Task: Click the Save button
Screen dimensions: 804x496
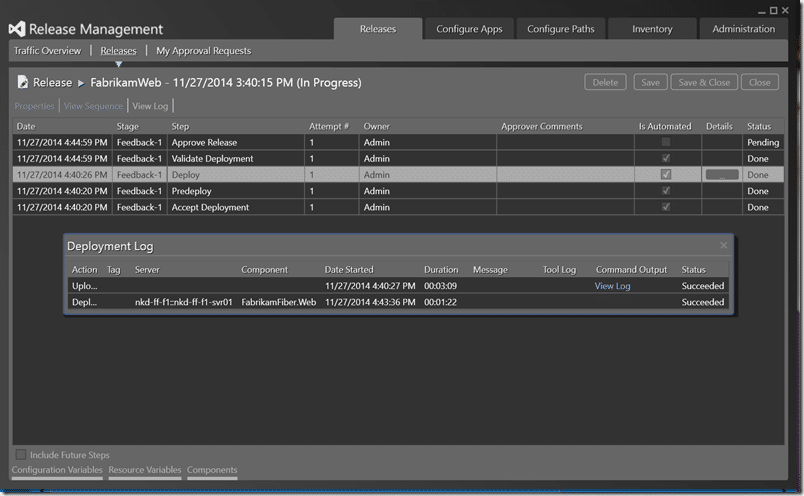Action: 650,82
